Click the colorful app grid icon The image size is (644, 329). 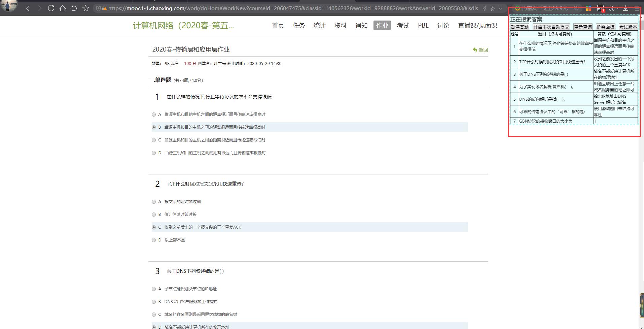pyautogui.click(x=588, y=8)
